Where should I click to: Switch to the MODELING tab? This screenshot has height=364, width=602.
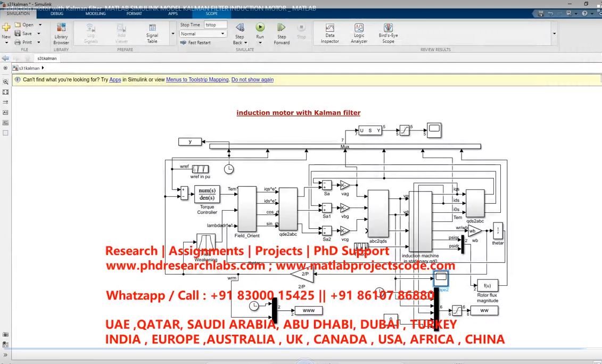pos(95,13)
